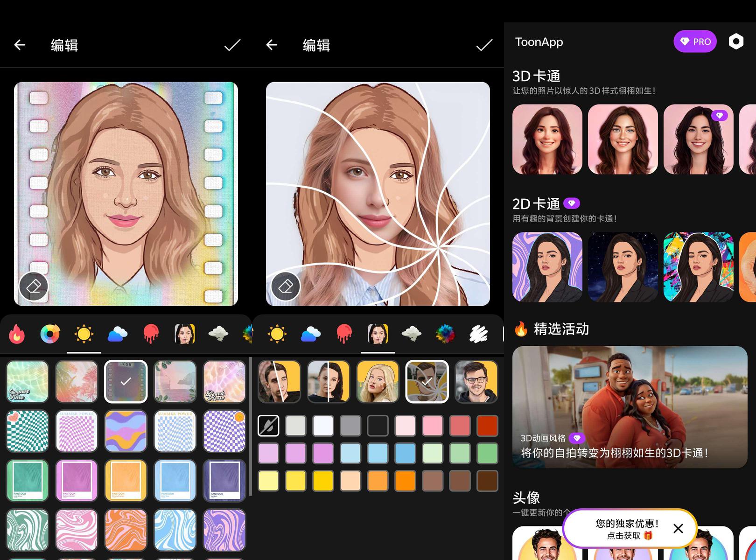Select the sun category in left panel

click(84, 334)
